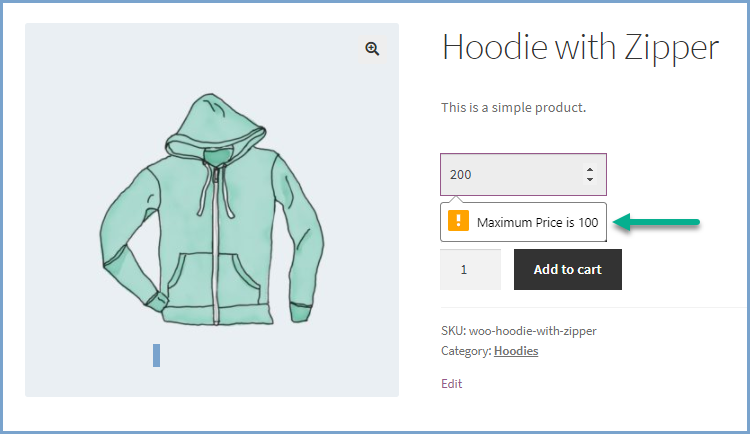Image resolution: width=750 pixels, height=434 pixels.
Task: Select the quantity field showing 1
Action: (470, 269)
